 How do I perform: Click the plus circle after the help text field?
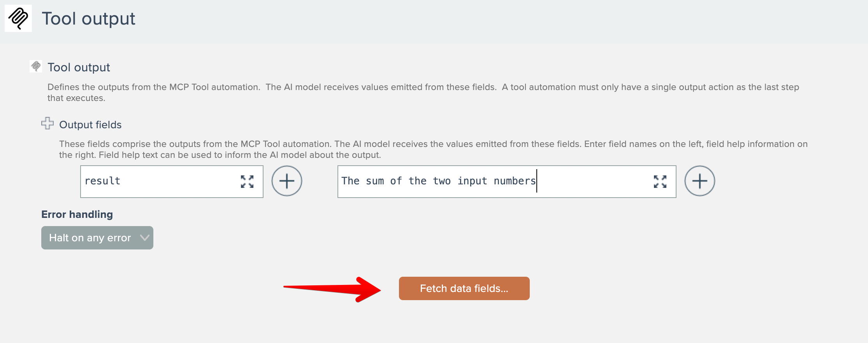[699, 181]
